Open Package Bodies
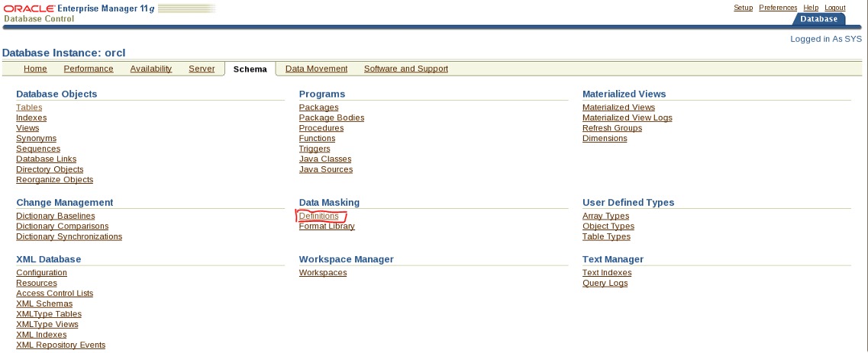Viewport: 868px width, 353px height. coord(331,117)
